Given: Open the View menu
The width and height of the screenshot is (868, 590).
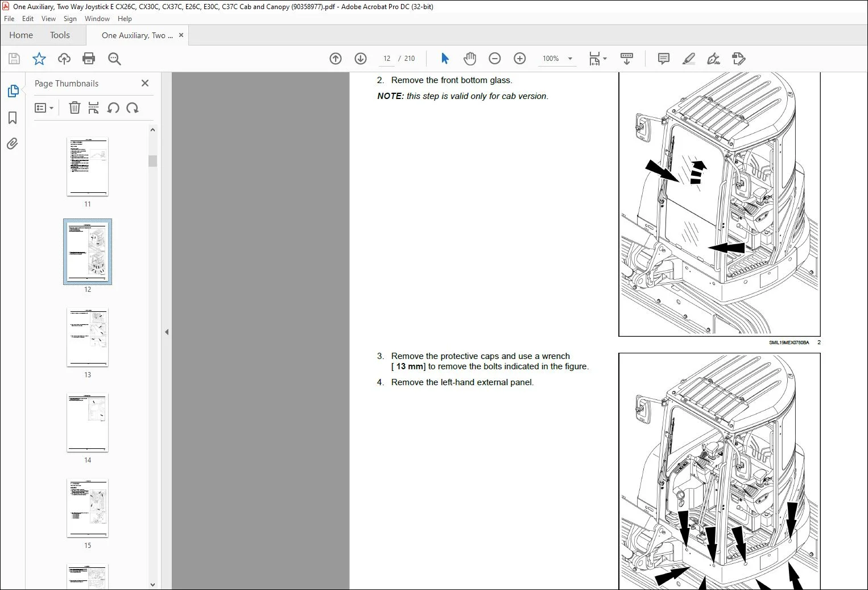Looking at the screenshot, I should 48,19.
